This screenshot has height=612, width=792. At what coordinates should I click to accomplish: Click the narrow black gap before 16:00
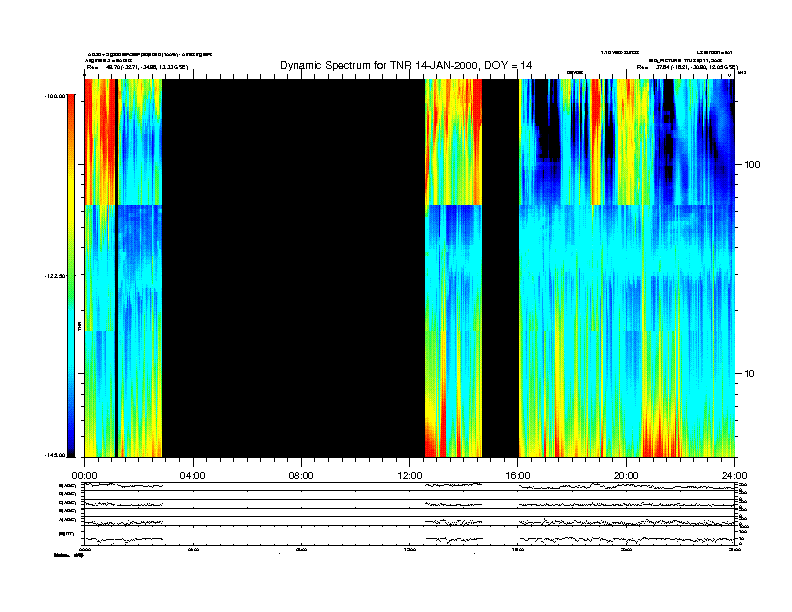tap(501, 268)
